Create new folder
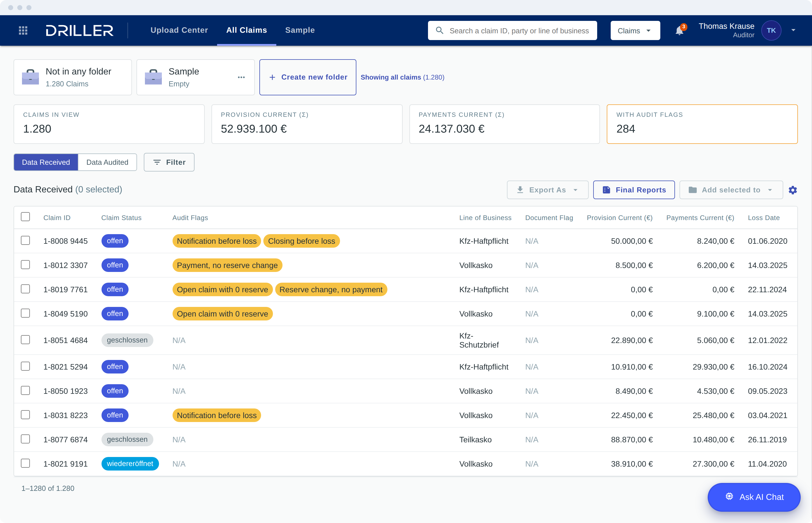 click(308, 77)
